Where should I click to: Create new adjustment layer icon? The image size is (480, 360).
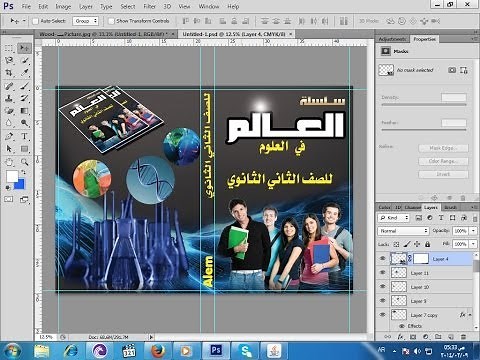click(x=425, y=337)
